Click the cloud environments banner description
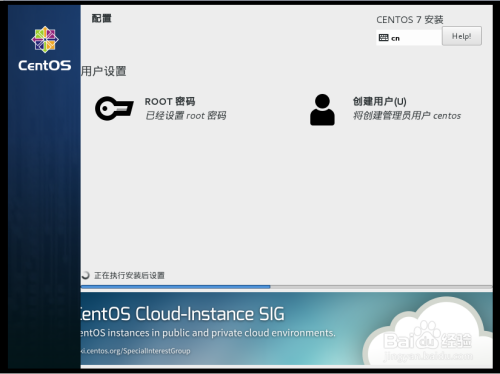The height and width of the screenshot is (374, 500). (208, 333)
